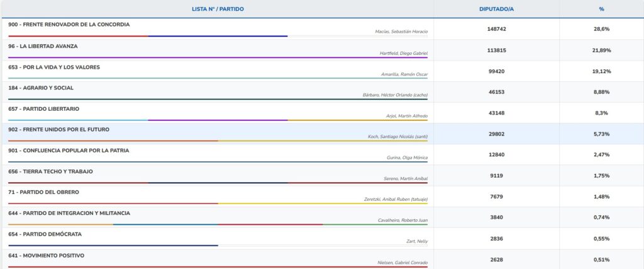Click the multicolor bar under PARTIDO DE INTEGRACION
The height and width of the screenshot is (269, 644).
(x=218, y=224)
